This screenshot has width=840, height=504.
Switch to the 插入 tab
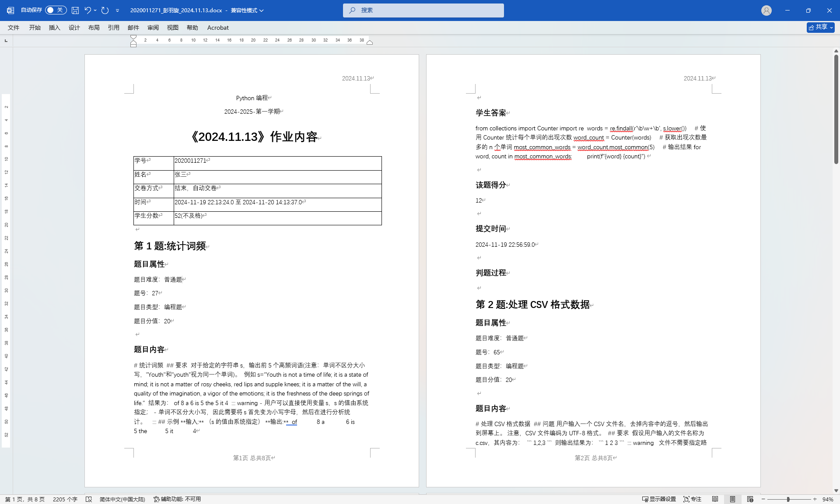[55, 28]
